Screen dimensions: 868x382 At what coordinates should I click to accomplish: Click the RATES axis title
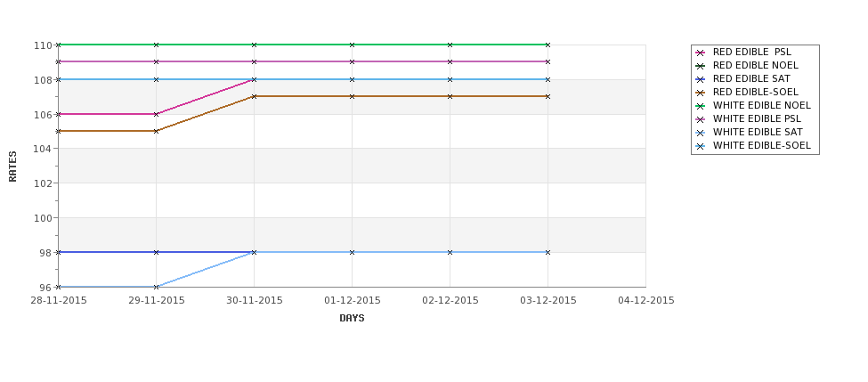tap(12, 167)
